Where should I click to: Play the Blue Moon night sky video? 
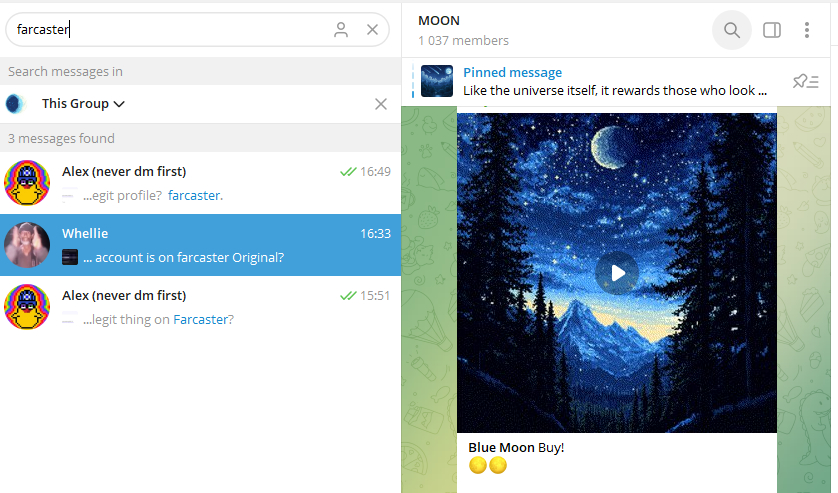click(617, 273)
